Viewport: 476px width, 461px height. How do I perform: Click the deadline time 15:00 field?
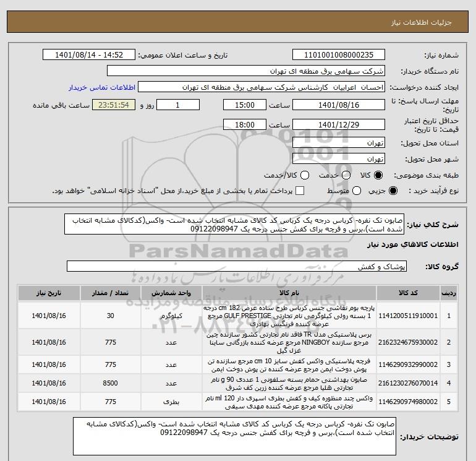[x=245, y=105]
